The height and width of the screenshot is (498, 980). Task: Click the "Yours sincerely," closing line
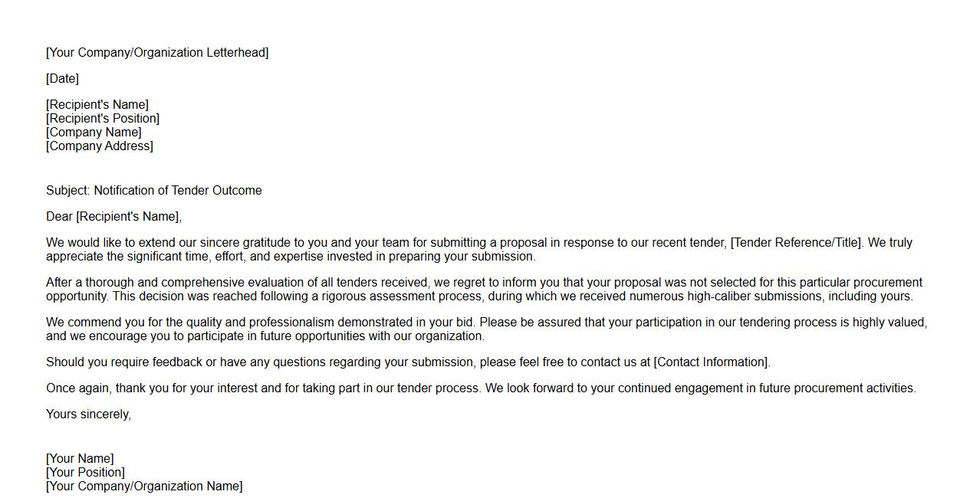pyautogui.click(x=88, y=414)
